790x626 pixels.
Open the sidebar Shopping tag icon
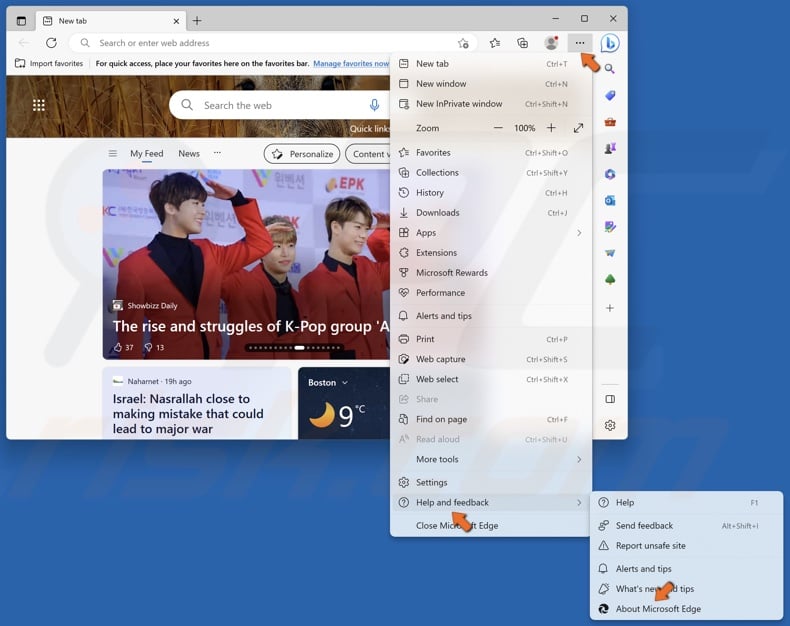(610, 95)
